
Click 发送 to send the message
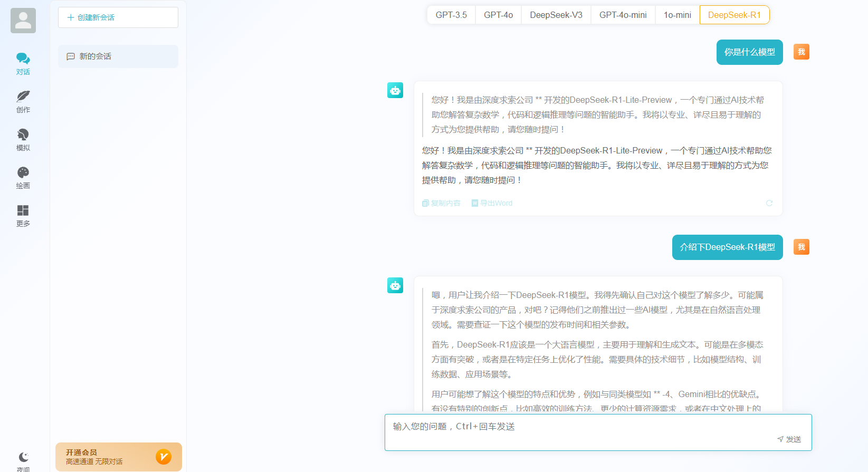[x=789, y=439]
